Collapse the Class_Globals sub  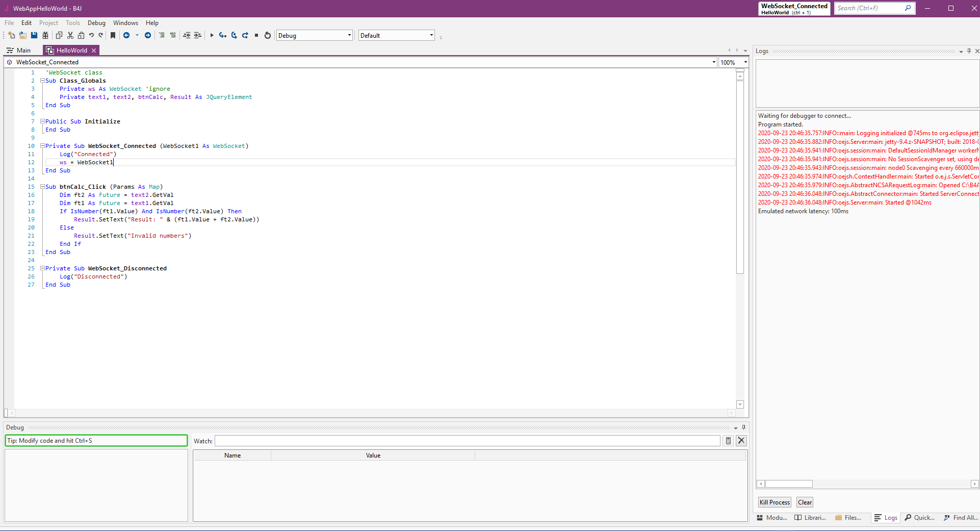coord(43,81)
